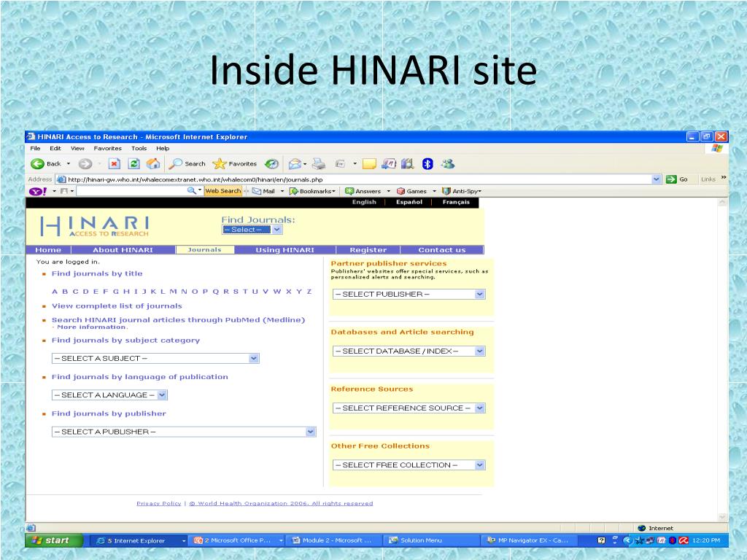The height and width of the screenshot is (560, 747).
Task: Open the SELECT FREE COLLECTION dropdown
Action: [x=409, y=464]
